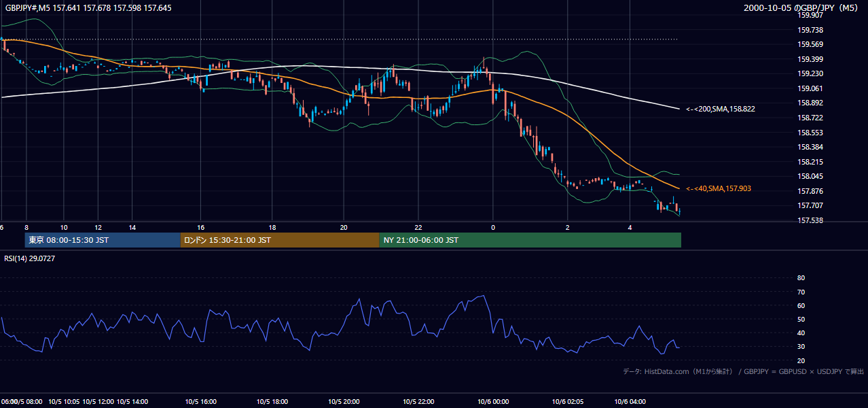This screenshot has height=408, width=868.
Task: Click price axis label 159.399
Action: point(810,59)
